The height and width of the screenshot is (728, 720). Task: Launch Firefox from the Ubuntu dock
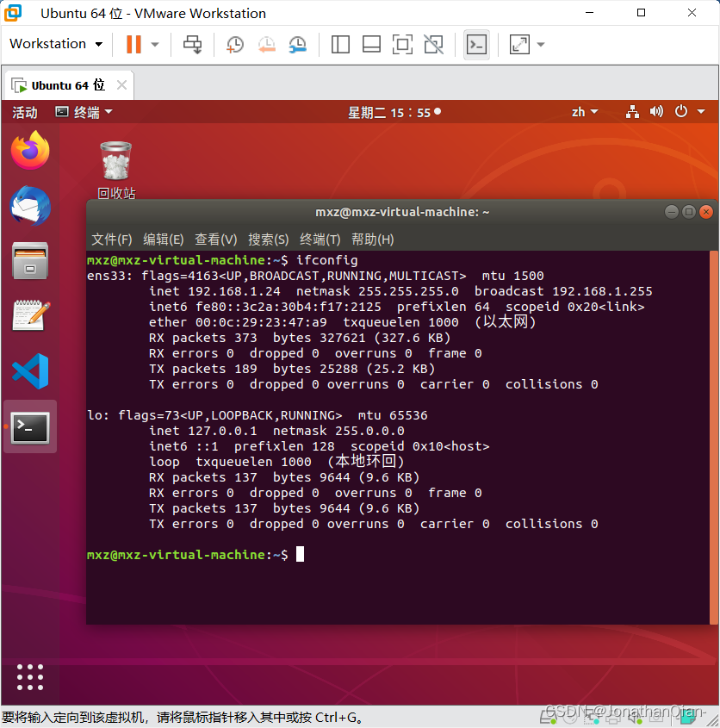coord(30,150)
